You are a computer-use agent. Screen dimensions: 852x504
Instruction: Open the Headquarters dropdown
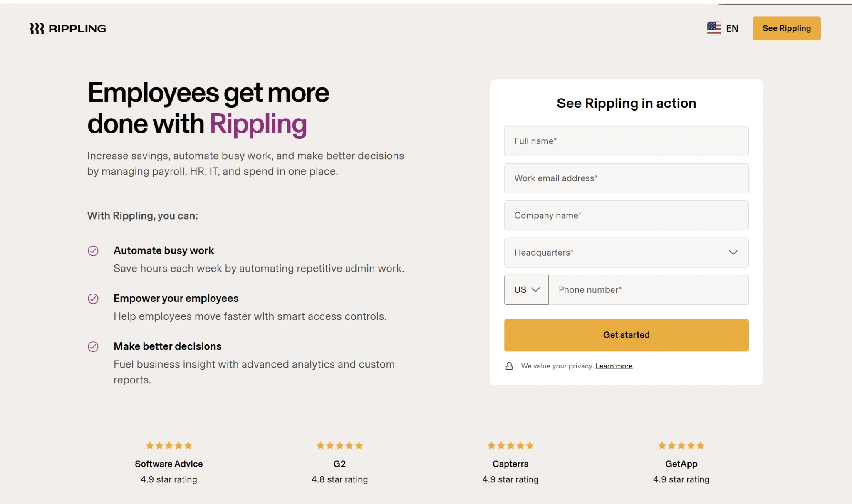[626, 252]
